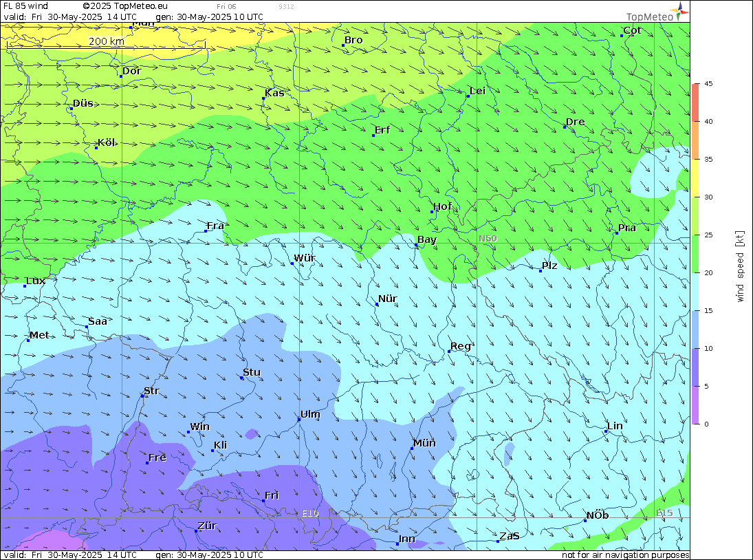Click the Lei city label
This screenshot has width=753, height=560.
477,91
